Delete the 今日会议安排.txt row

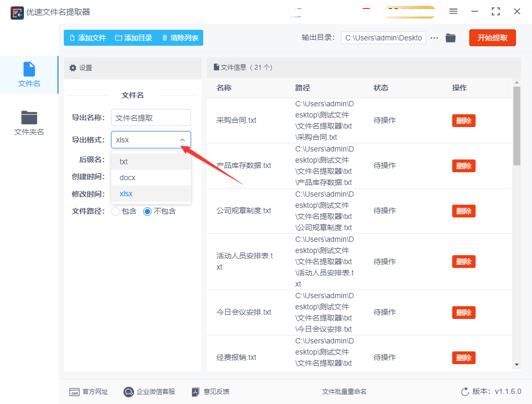463,313
